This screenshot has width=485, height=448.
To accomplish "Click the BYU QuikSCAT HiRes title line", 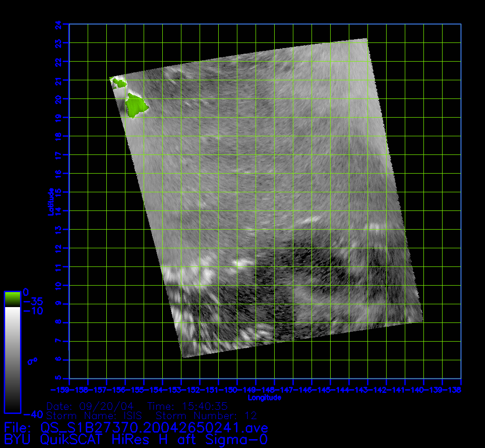I will [x=136, y=439].
